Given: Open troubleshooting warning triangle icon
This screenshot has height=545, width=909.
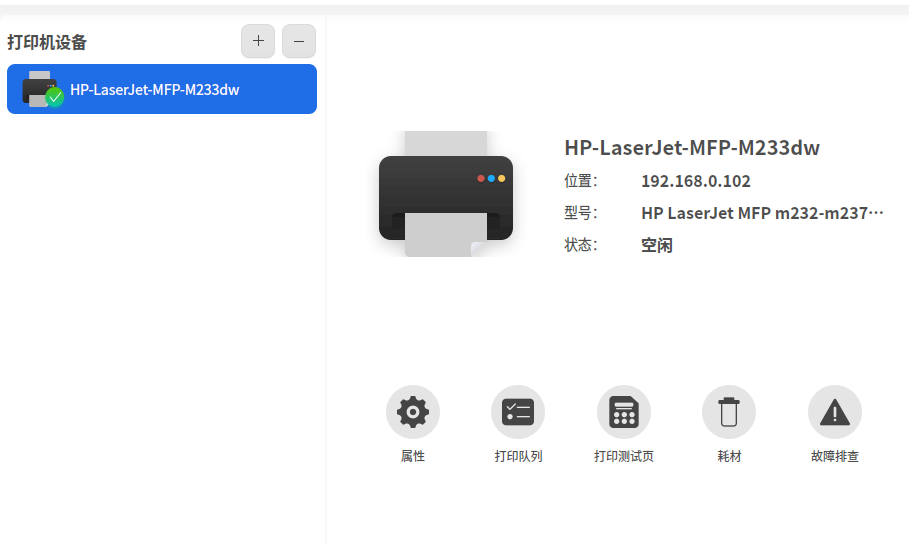Looking at the screenshot, I should click(835, 412).
